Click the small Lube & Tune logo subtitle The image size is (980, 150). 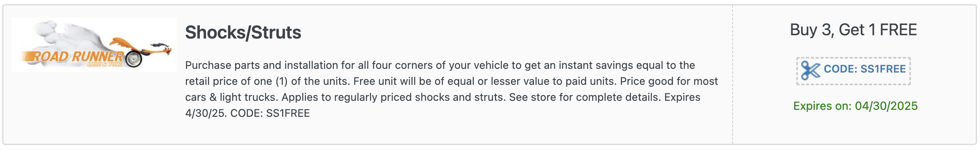[104, 64]
